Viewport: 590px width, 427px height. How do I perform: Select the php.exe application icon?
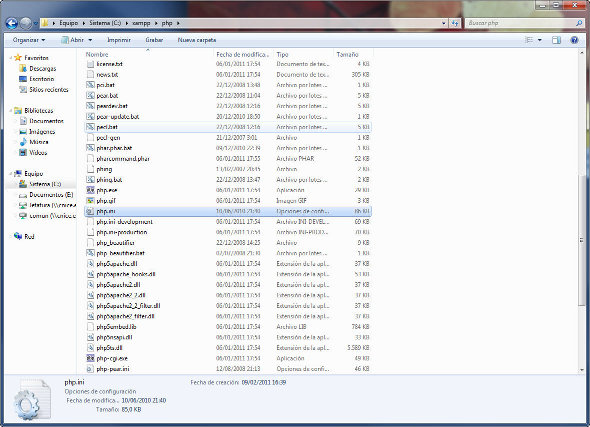click(x=90, y=190)
